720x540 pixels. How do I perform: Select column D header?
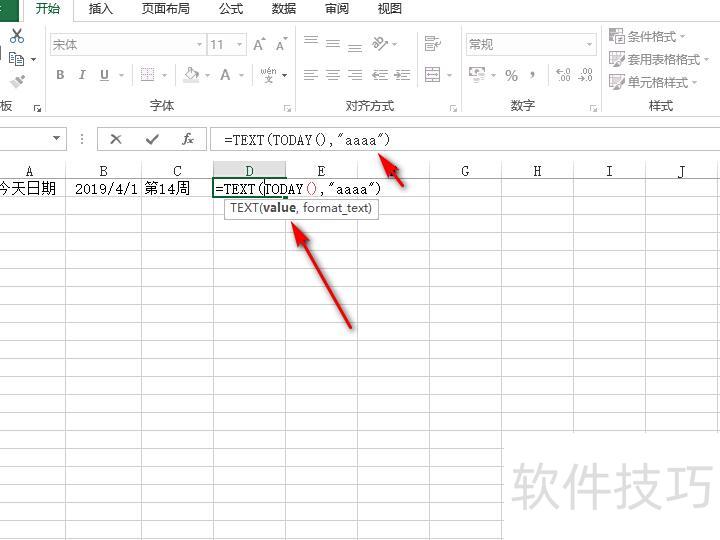tap(249, 170)
